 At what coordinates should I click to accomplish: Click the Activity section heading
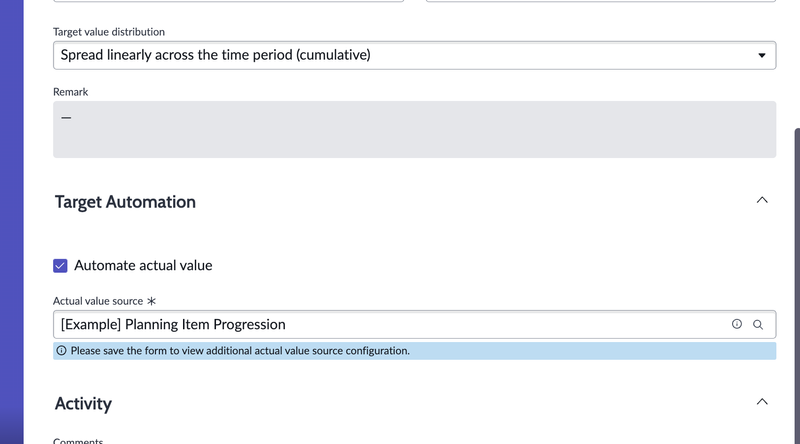[83, 404]
